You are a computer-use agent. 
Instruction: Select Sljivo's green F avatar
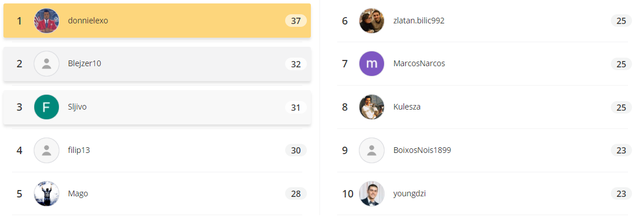(x=46, y=107)
